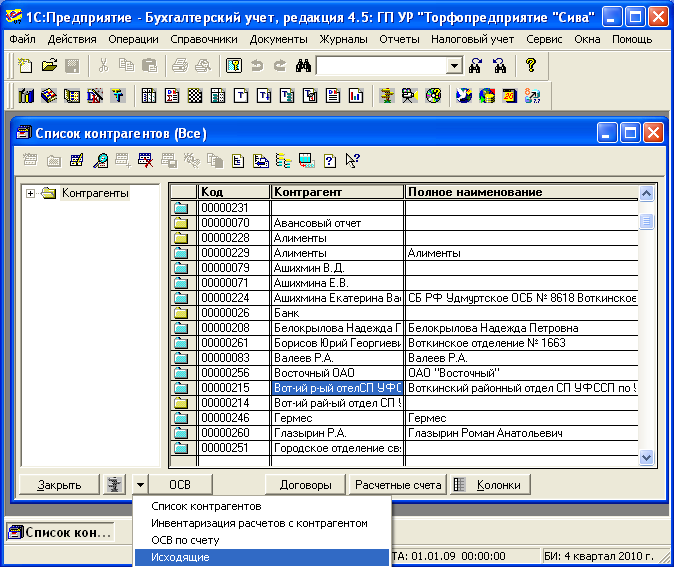Click the move to another group icon

click(260, 161)
